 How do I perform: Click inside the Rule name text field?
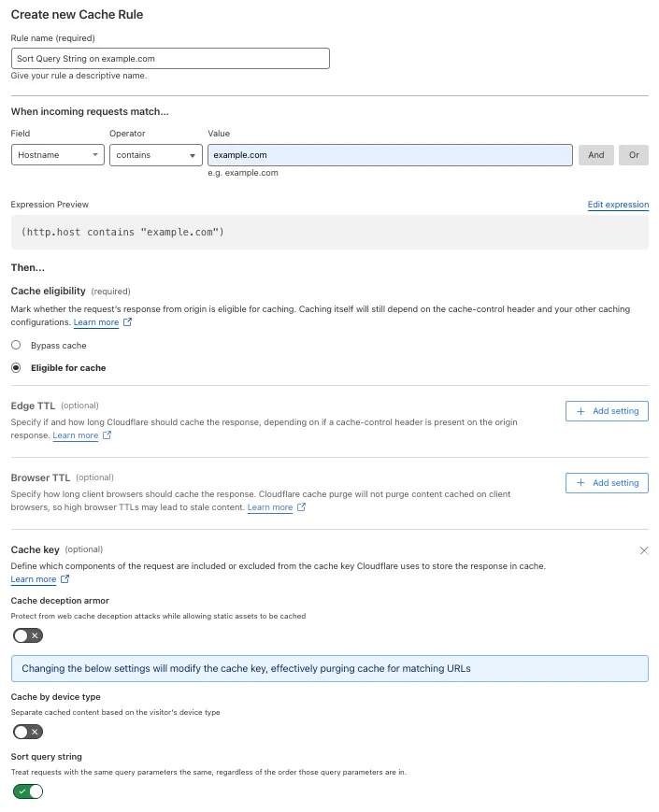tap(170, 57)
